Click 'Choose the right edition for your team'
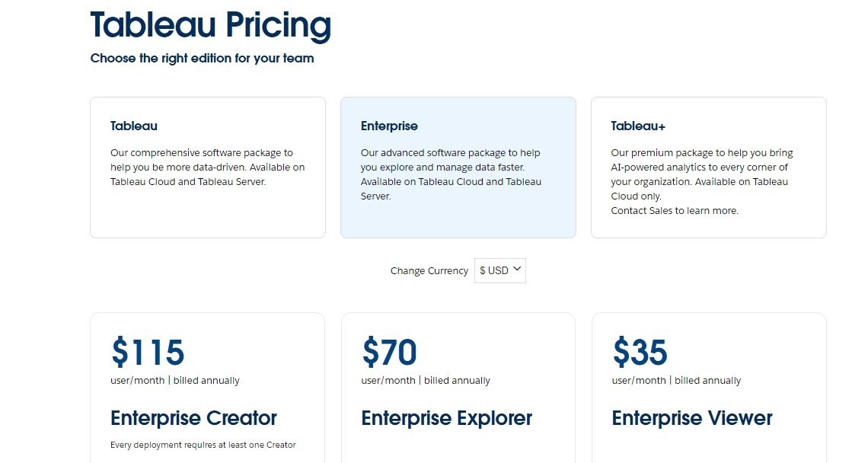The width and height of the screenshot is (868, 463). pos(203,58)
